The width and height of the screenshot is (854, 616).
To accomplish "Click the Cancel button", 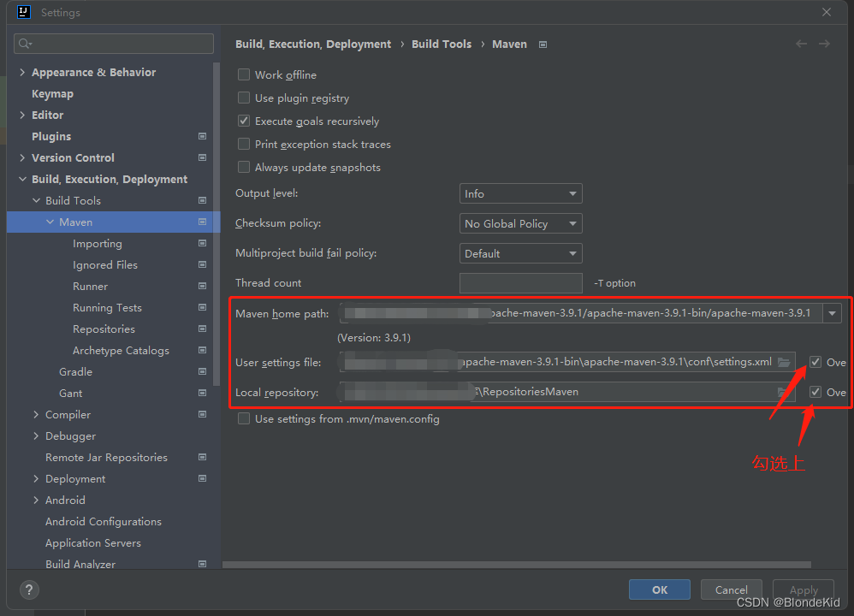I will pos(731,589).
